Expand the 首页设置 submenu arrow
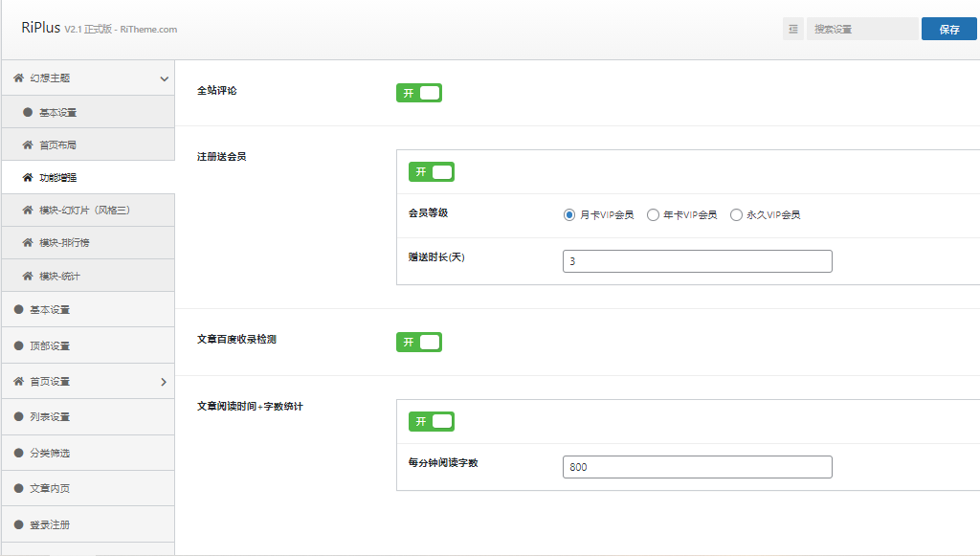Viewport: 980px width, 556px height. tap(164, 382)
